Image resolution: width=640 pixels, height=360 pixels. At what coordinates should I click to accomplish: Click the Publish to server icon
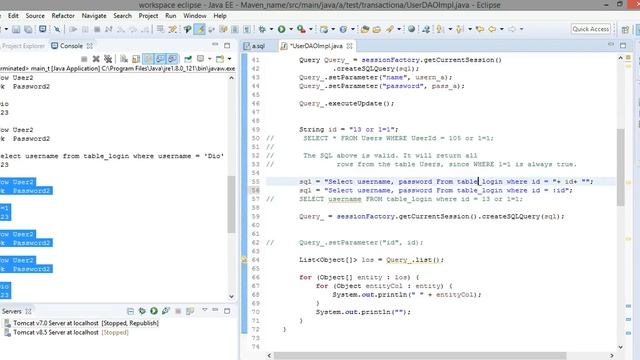(x=190, y=311)
